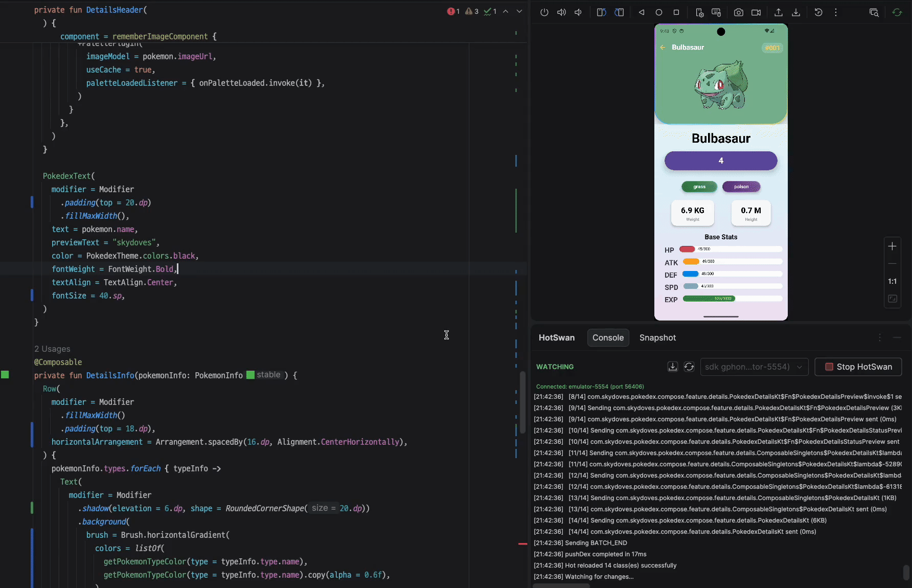
Task: Click the ATK orange progress bar
Action: [x=691, y=261]
